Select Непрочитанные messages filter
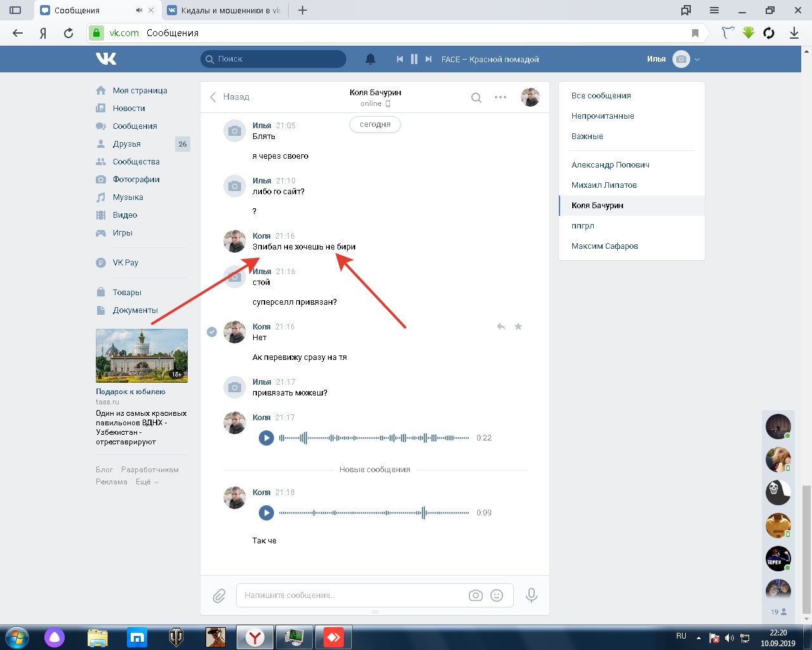The image size is (812, 650). pos(603,116)
